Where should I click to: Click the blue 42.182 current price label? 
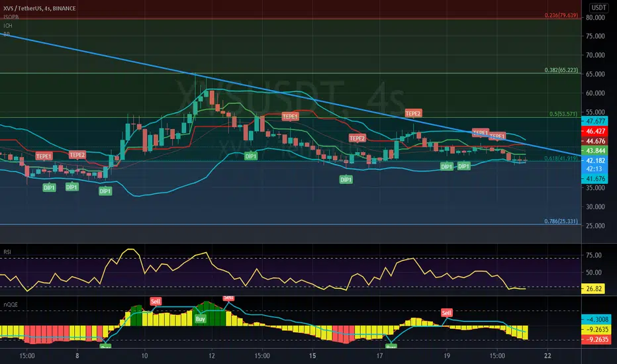(594, 161)
